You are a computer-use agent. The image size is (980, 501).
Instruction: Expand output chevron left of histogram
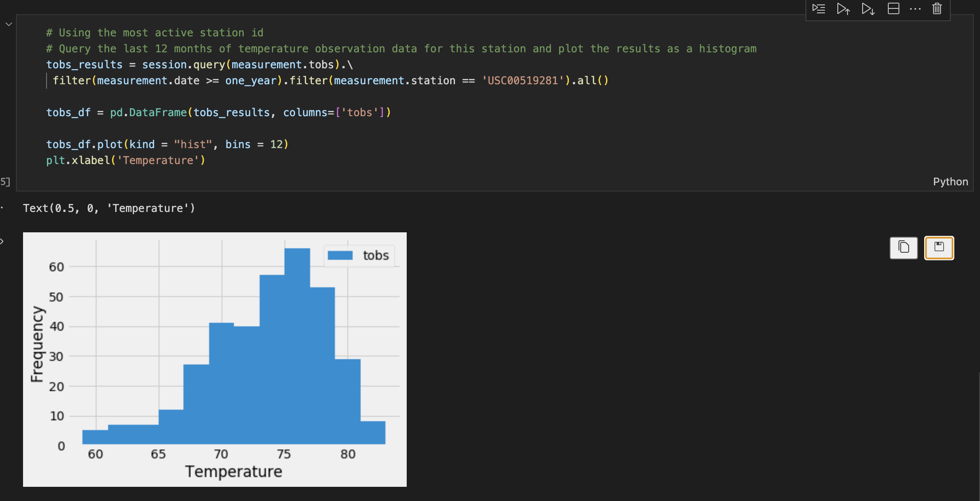point(2,242)
